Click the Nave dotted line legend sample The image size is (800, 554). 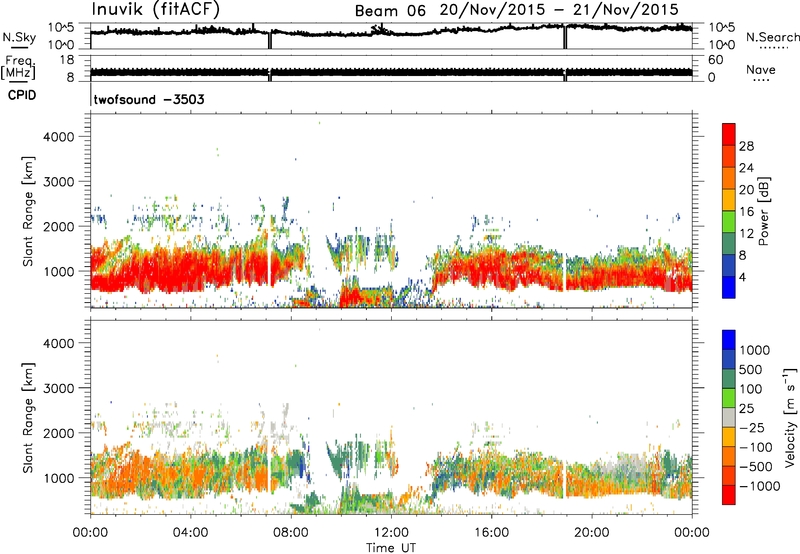762,80
